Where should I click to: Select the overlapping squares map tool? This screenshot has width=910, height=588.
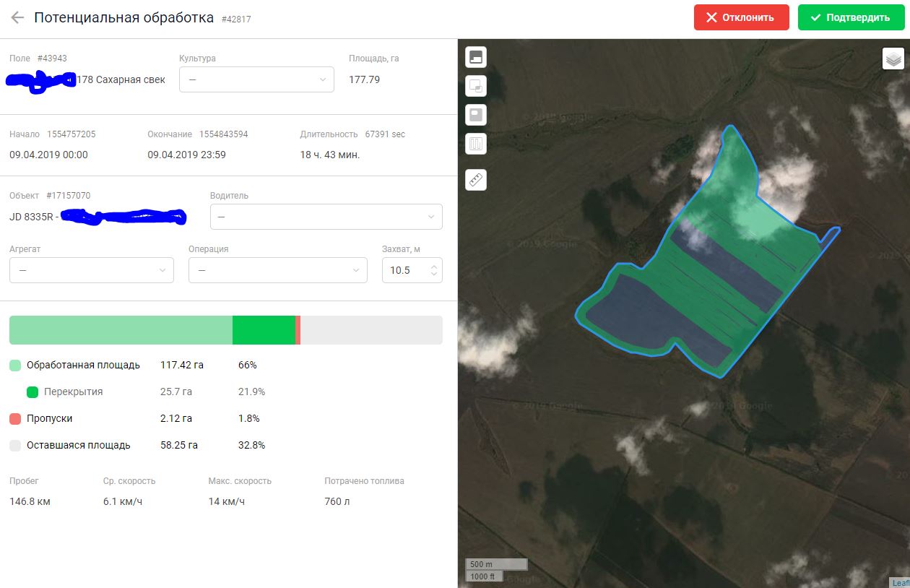[476, 86]
